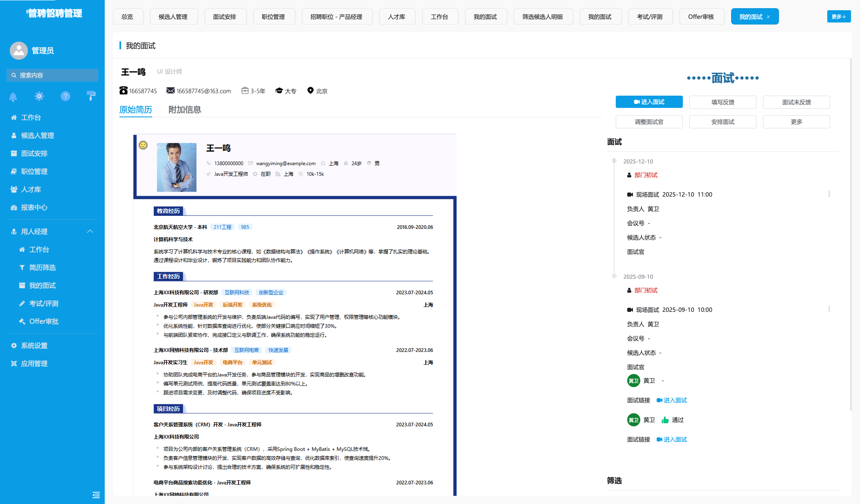860x504 pixels.
Task: Collapse the 用人经理 menu group
Action: (90, 232)
